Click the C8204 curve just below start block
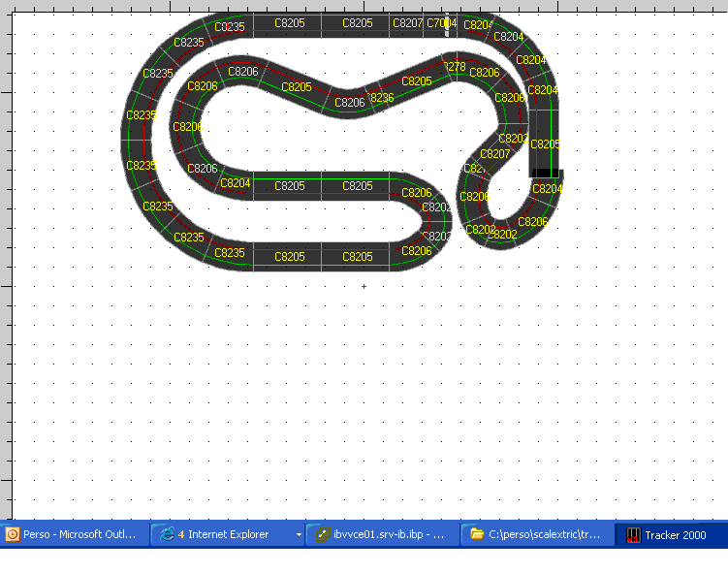The image size is (728, 573). 547,189
